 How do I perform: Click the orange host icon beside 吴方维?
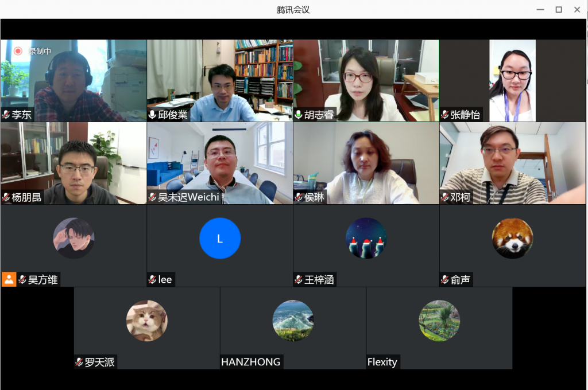click(9, 279)
